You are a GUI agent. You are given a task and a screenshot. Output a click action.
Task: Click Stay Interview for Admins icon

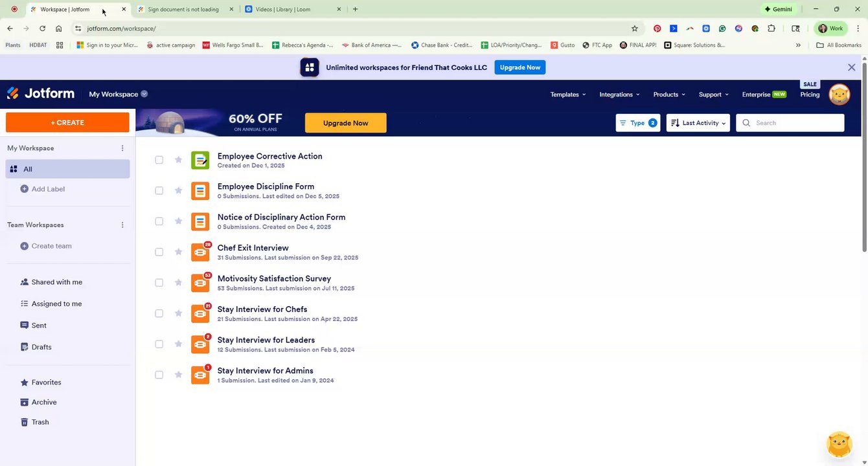coord(200,375)
